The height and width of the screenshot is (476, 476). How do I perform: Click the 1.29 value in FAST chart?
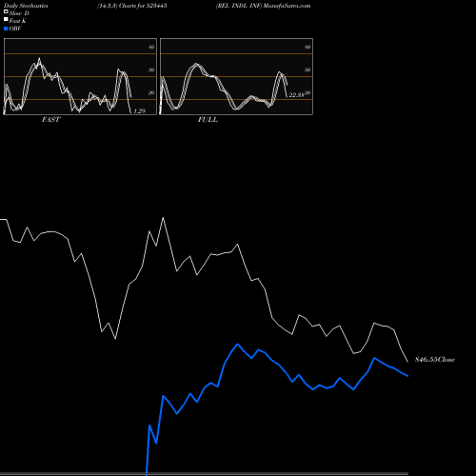[139, 110]
